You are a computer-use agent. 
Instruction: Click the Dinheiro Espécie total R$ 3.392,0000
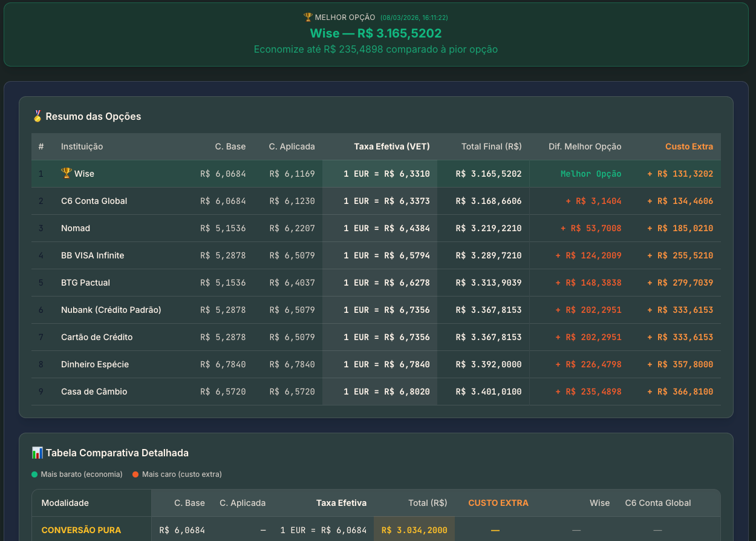coord(489,364)
